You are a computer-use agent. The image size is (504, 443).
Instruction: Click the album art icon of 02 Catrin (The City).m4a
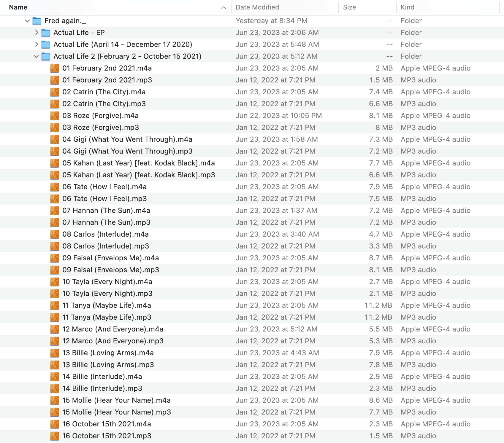(x=55, y=92)
